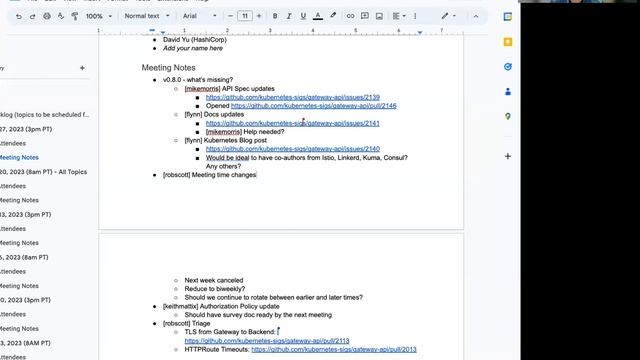
Task: Open the gateway-api issues/2139 link
Action: click(x=293, y=97)
